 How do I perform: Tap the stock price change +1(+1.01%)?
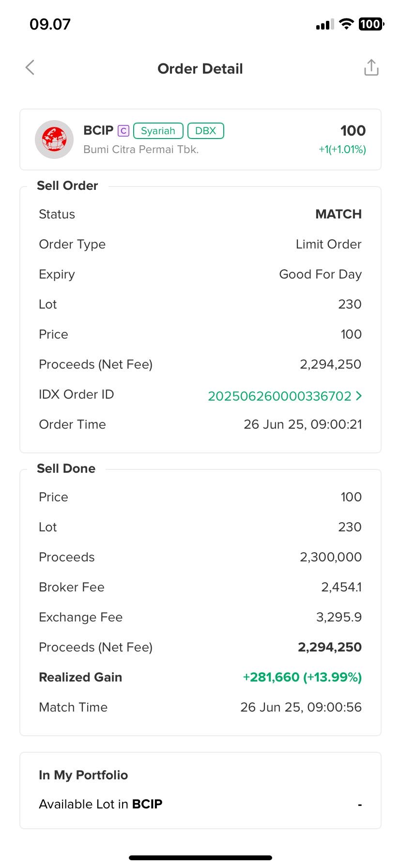point(342,149)
